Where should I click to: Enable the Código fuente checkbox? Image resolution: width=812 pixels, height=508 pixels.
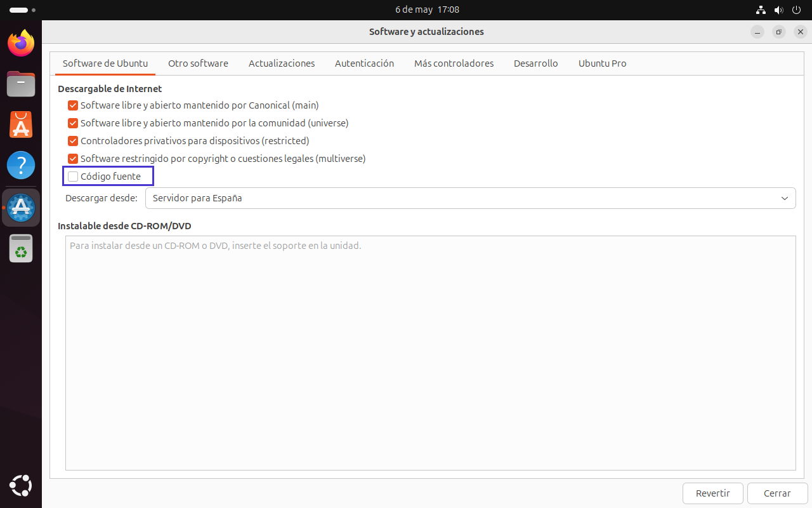pyautogui.click(x=73, y=177)
